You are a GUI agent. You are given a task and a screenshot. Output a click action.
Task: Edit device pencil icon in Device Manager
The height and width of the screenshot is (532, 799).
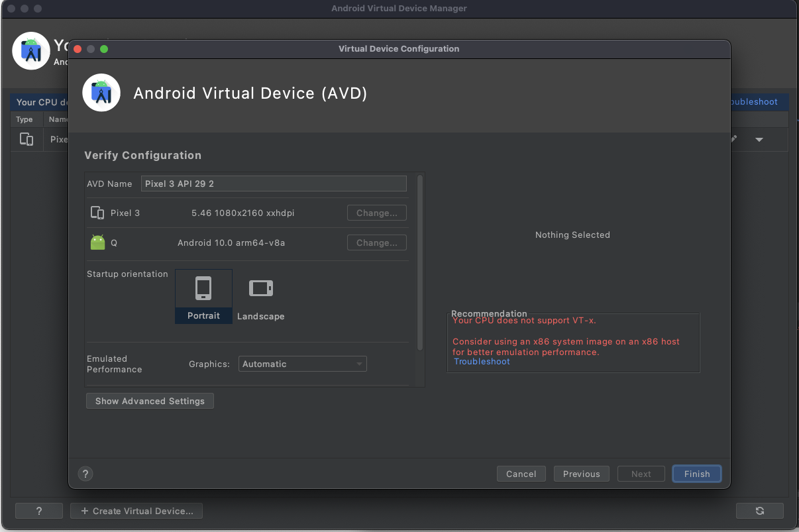click(x=733, y=139)
